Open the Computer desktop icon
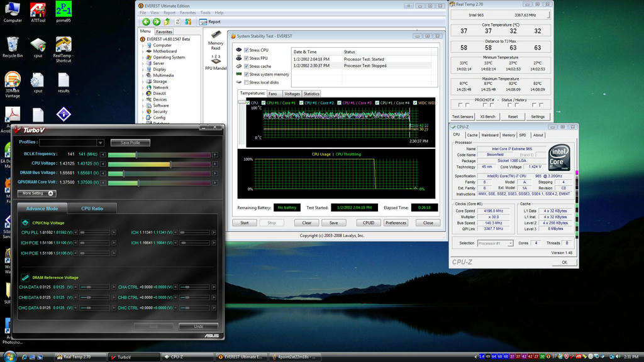The image size is (644, 362). coord(13,13)
